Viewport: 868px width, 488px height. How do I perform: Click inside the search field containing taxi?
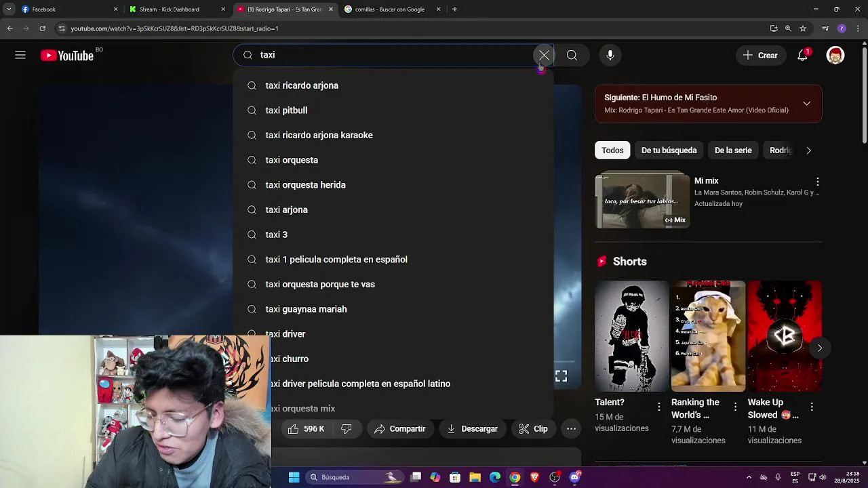(x=393, y=55)
